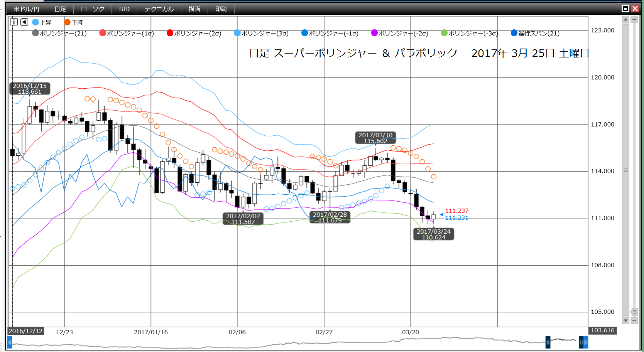Screen dimensions: 644x352
Task: Click the info (i) icon on chart
Action: tap(14, 22)
